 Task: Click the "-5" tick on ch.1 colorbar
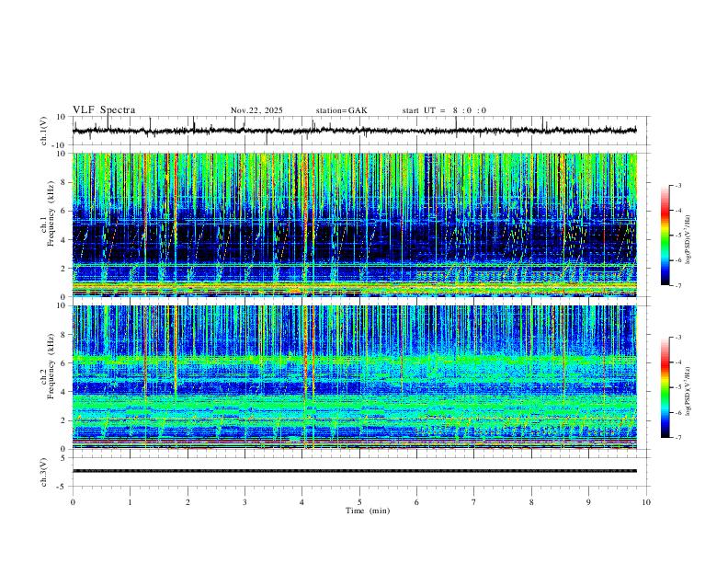tap(678, 236)
